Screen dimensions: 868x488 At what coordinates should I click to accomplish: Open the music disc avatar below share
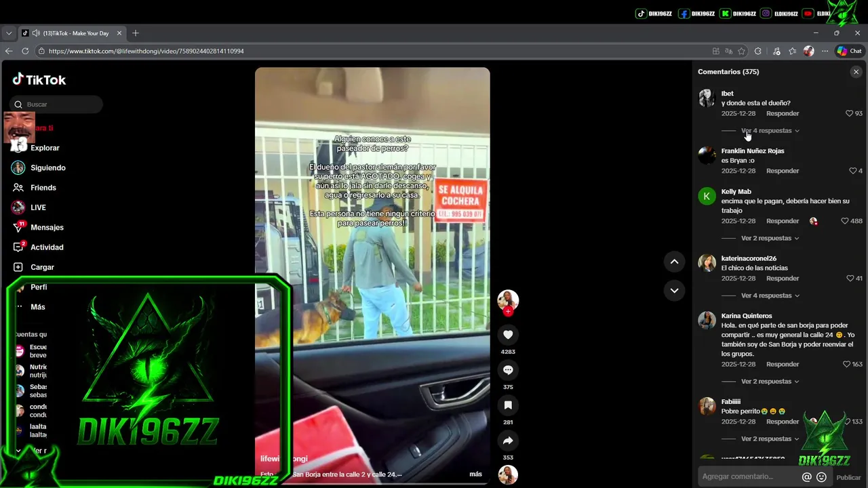pyautogui.click(x=508, y=474)
